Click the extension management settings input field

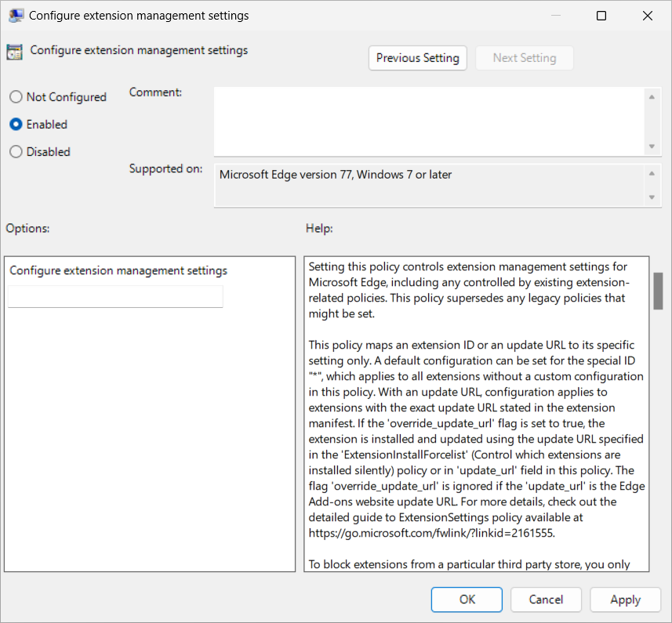(114, 296)
